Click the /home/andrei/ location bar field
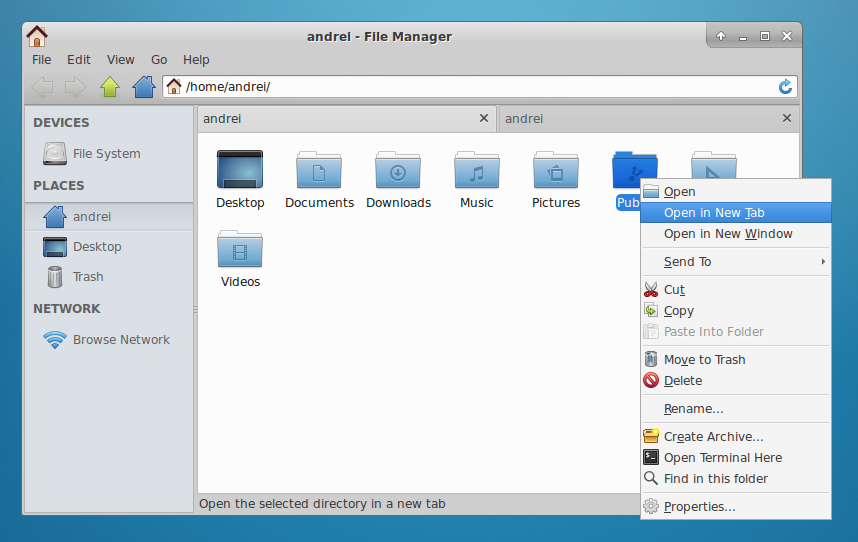 click(479, 86)
